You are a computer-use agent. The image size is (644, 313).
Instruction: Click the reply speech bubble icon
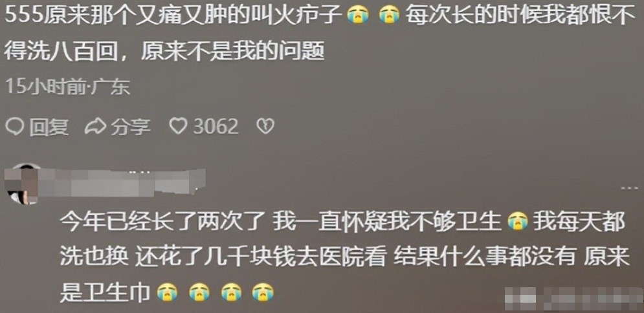pyautogui.click(x=15, y=127)
